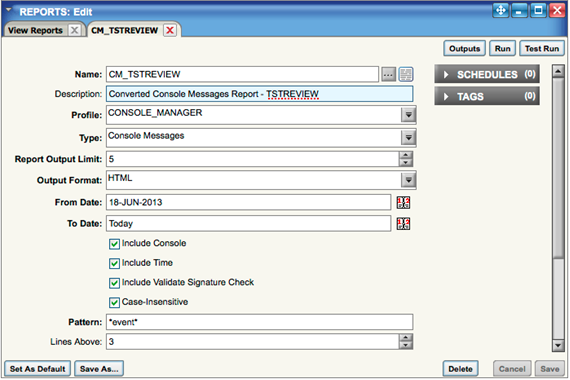Click the To Date field
Viewport: 570px width, 380px height.
pos(249,223)
